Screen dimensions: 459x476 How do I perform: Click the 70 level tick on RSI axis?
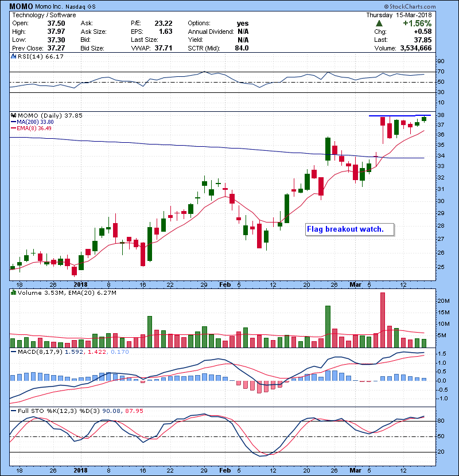pos(441,72)
